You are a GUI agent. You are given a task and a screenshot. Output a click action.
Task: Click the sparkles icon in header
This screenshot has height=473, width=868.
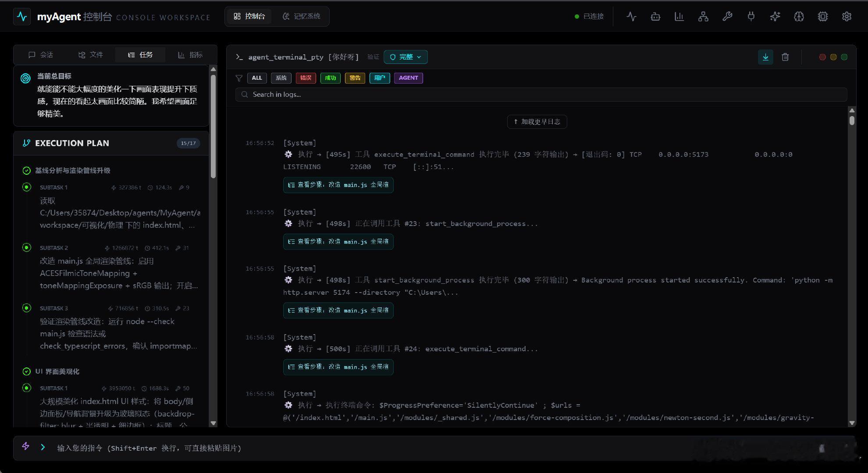click(x=775, y=17)
